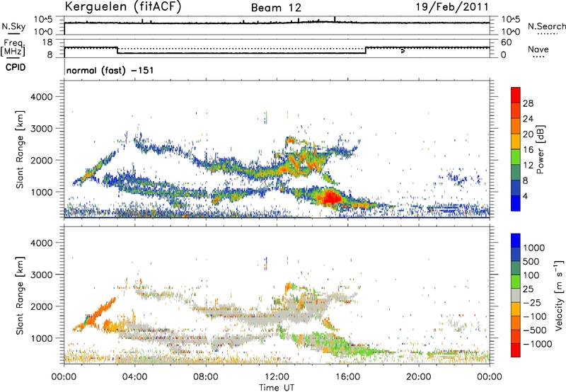Click the '60' Nave axis tick
The width and height of the screenshot is (566, 392).
pos(506,42)
